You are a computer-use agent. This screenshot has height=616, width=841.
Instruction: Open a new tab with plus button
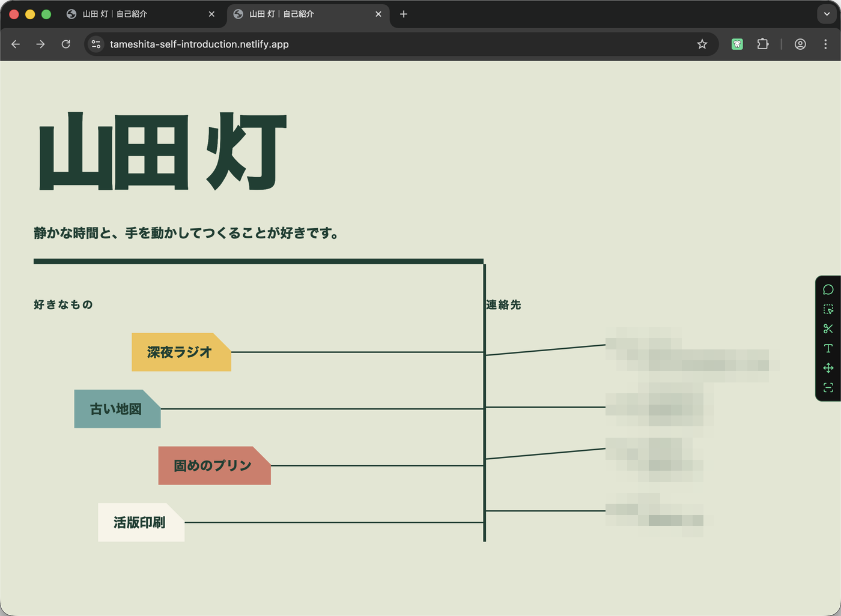[404, 14]
